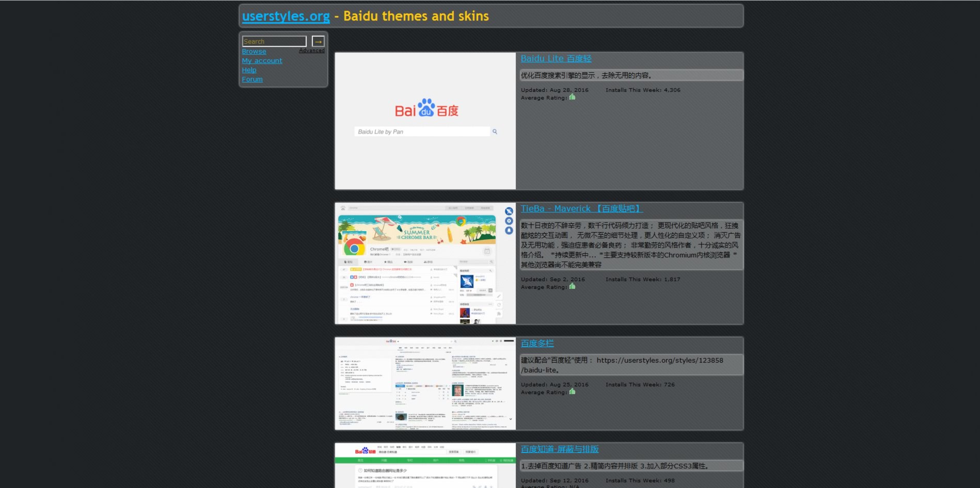Open the TieBa - Maverick style page
This screenshot has height=488, width=980.
click(x=581, y=208)
